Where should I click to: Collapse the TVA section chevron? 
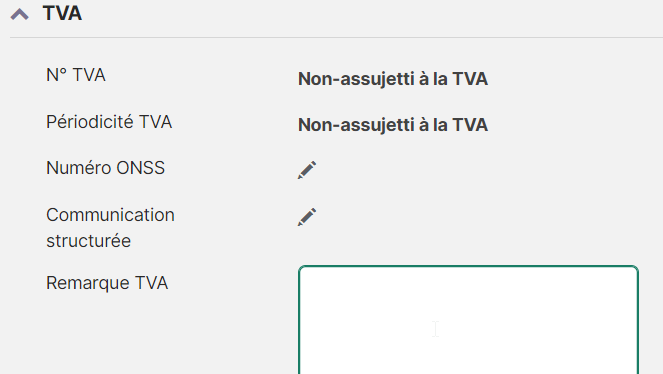pos(19,14)
